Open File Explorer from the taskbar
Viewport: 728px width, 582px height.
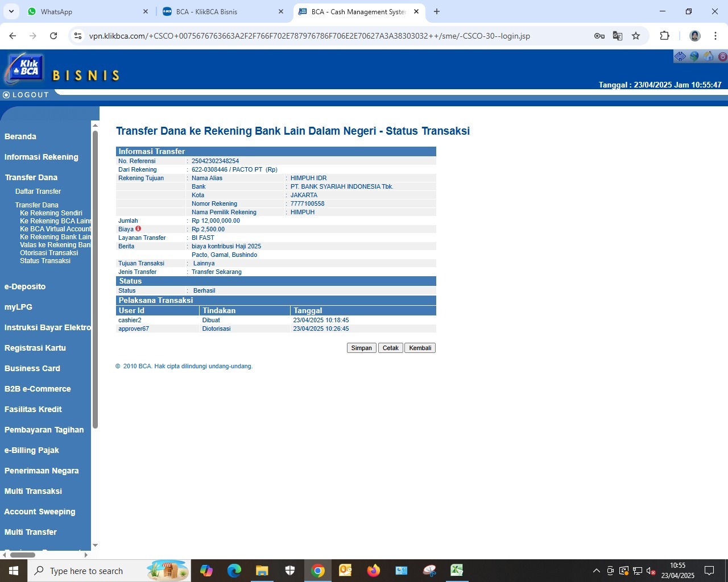(262, 571)
